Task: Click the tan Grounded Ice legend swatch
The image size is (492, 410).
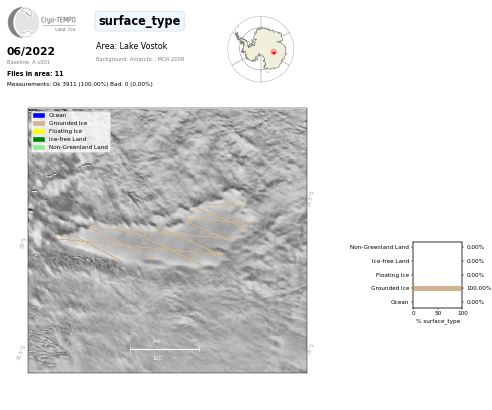Action: pos(39,123)
